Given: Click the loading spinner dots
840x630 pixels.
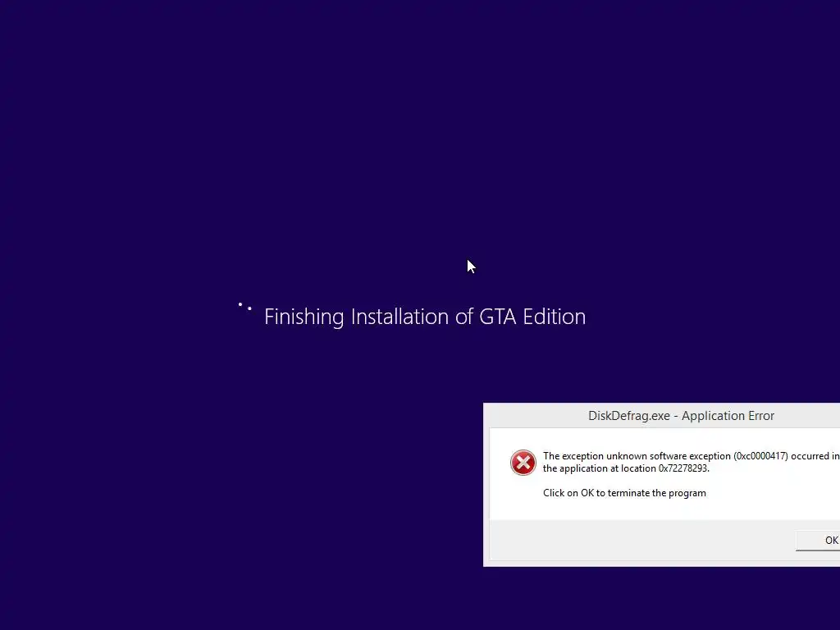Looking at the screenshot, I should point(244,307).
